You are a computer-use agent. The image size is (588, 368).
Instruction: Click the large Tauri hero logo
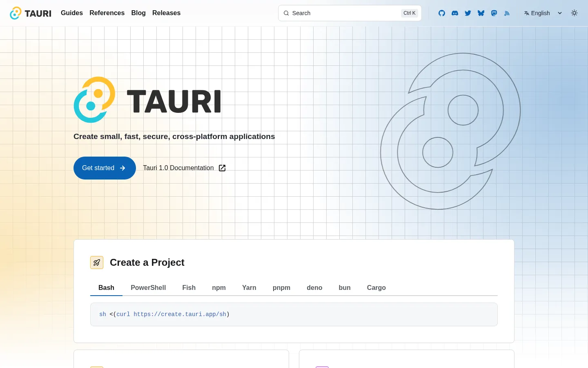[147, 100]
